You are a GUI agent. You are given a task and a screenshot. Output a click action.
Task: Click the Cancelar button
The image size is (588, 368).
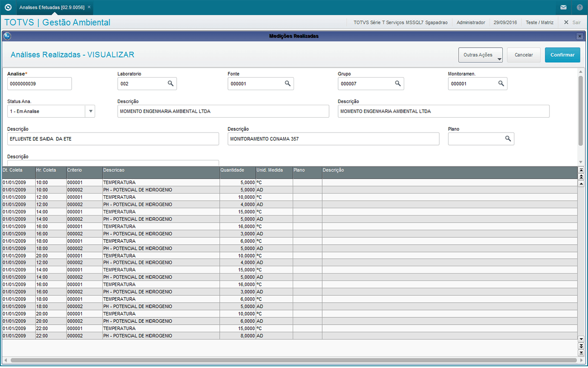tap(524, 55)
